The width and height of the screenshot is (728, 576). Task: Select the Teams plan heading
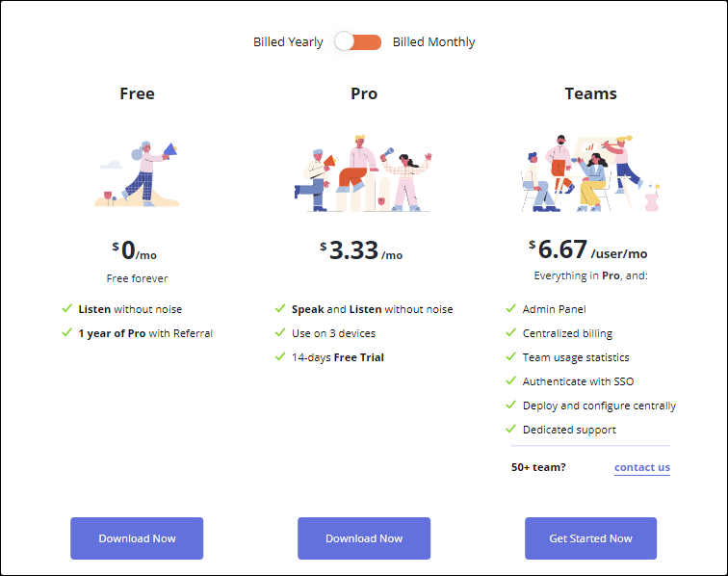pos(590,94)
